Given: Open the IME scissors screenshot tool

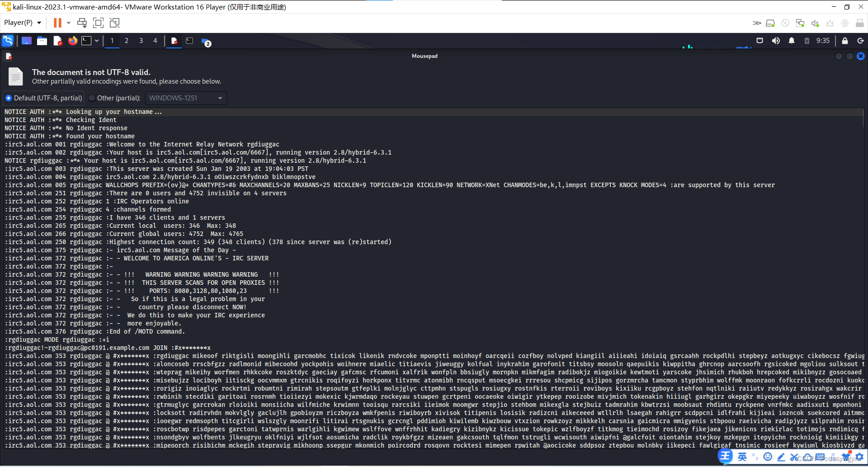Looking at the screenshot, I should tap(794, 457).
